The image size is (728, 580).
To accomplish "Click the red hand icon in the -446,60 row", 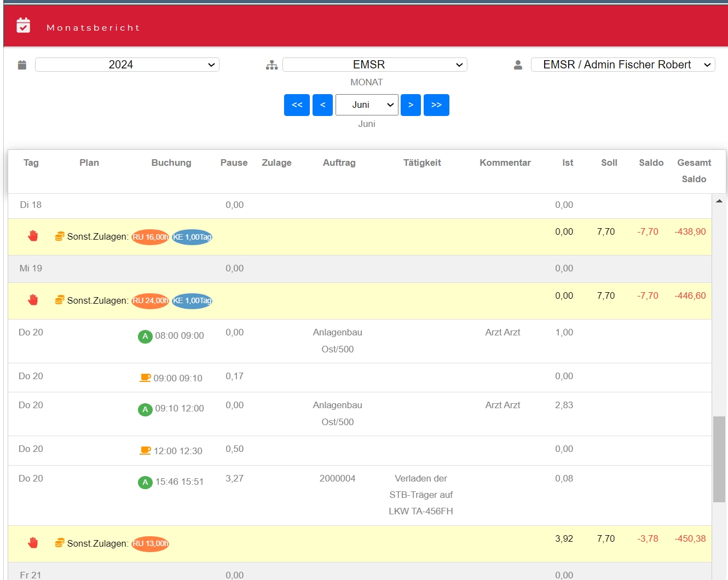I will click(33, 300).
